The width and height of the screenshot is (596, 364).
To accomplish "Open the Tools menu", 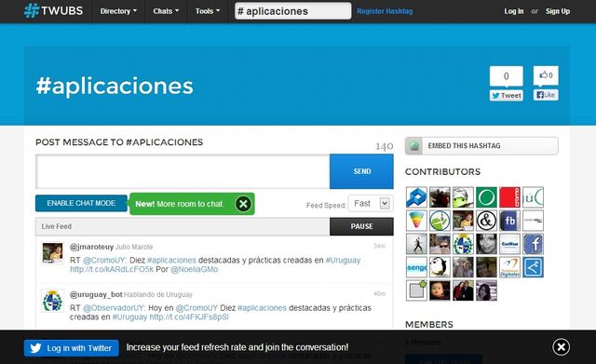I will coord(208,11).
